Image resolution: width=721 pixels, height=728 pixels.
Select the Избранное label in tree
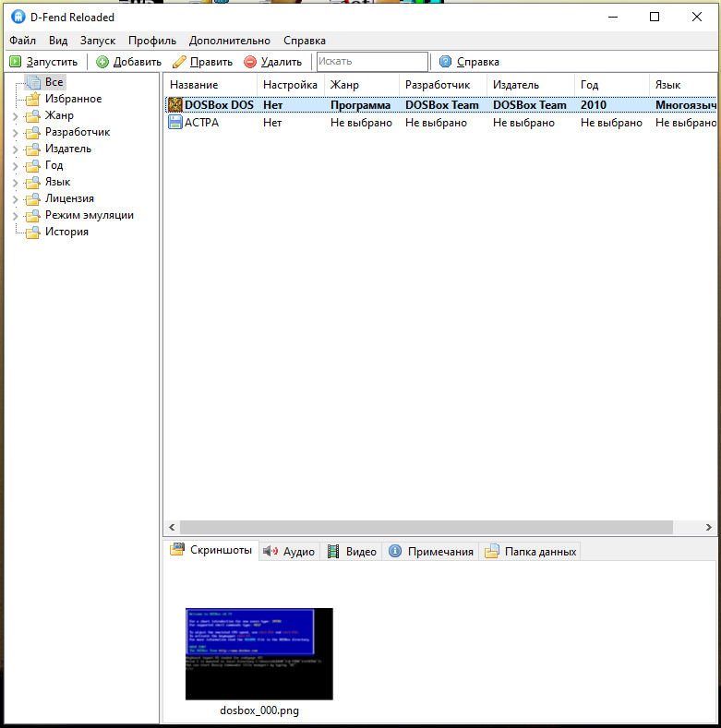pos(74,99)
